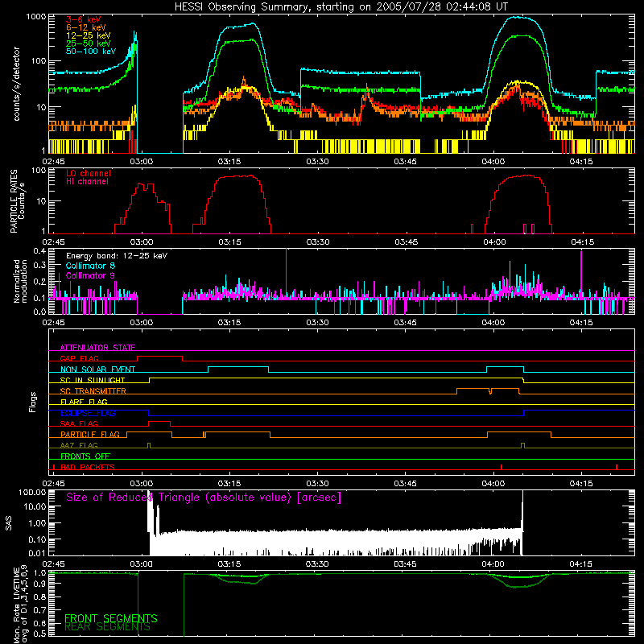Select the HI channel legend label
Viewport: 644px width, 644px height.
click(88, 182)
